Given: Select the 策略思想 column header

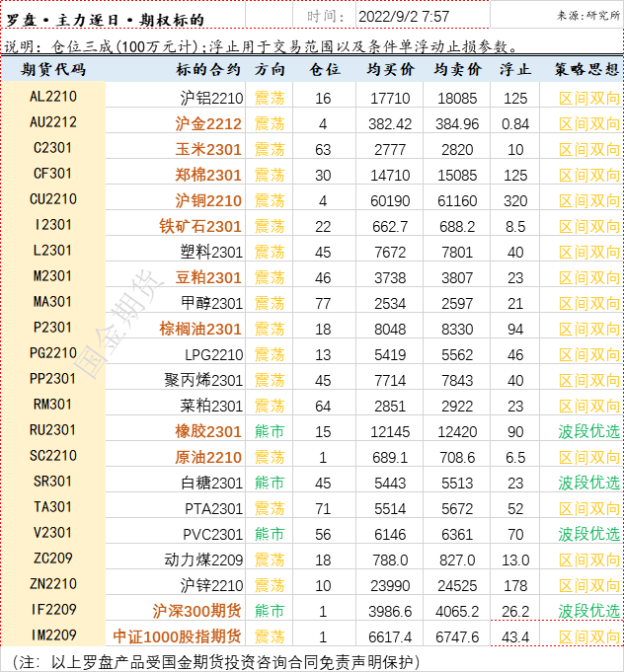Looking at the screenshot, I should (x=586, y=69).
